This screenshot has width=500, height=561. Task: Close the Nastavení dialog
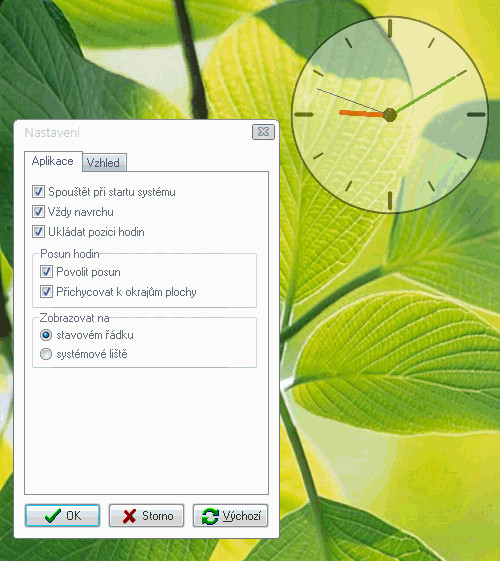263,132
